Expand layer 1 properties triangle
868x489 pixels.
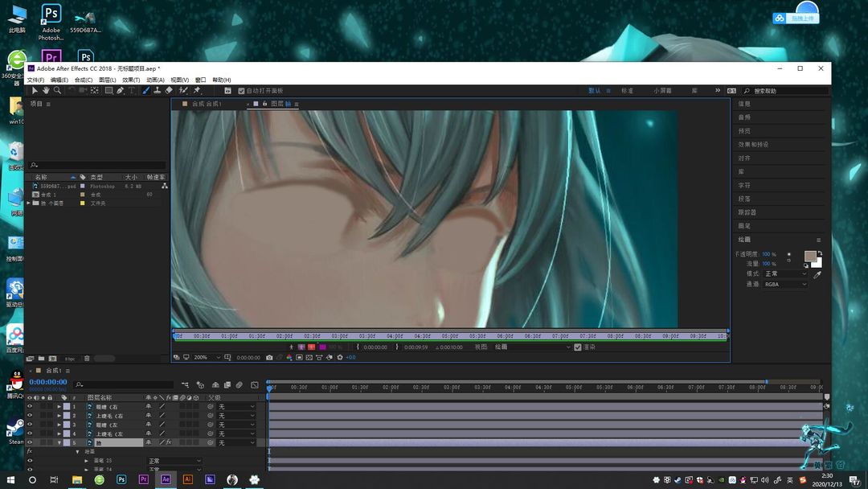(59, 406)
